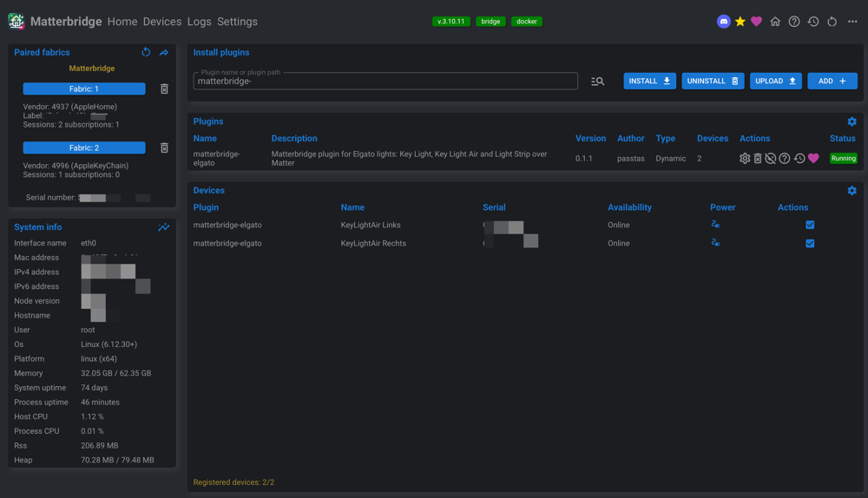
Task: Click '70.28 MB / 79.48 MB' heap value
Action: pyautogui.click(x=117, y=460)
